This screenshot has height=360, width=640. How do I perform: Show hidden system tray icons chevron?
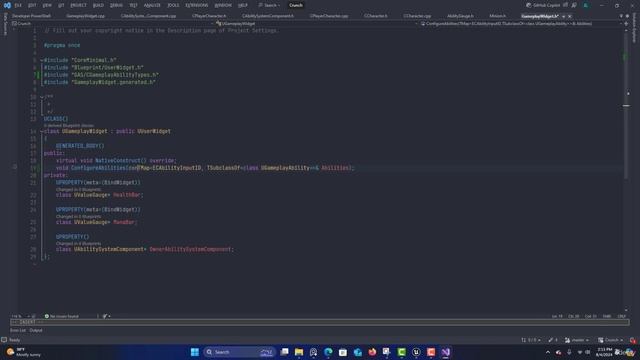pyautogui.click(x=548, y=352)
